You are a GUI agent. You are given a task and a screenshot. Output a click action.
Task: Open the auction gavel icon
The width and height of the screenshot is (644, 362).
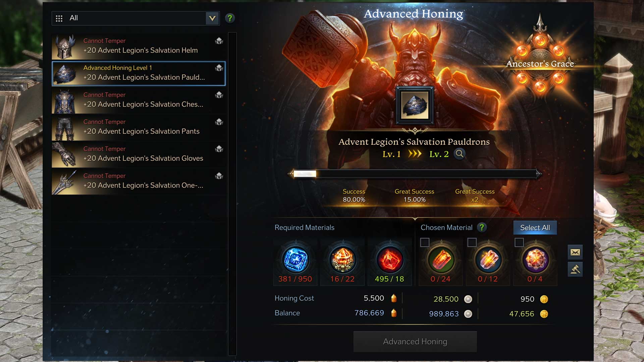pyautogui.click(x=575, y=269)
